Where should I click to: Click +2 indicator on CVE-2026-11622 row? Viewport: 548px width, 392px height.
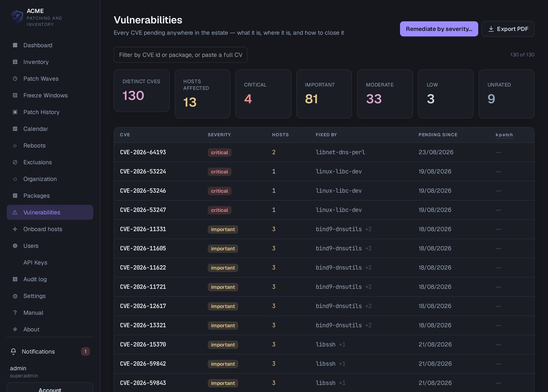368,267
